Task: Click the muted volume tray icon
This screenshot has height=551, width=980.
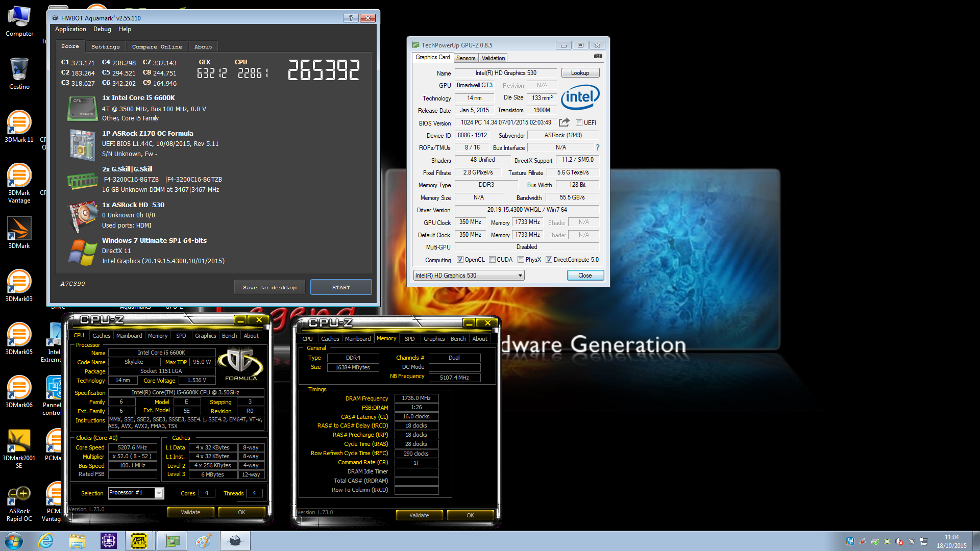Action: point(899,541)
